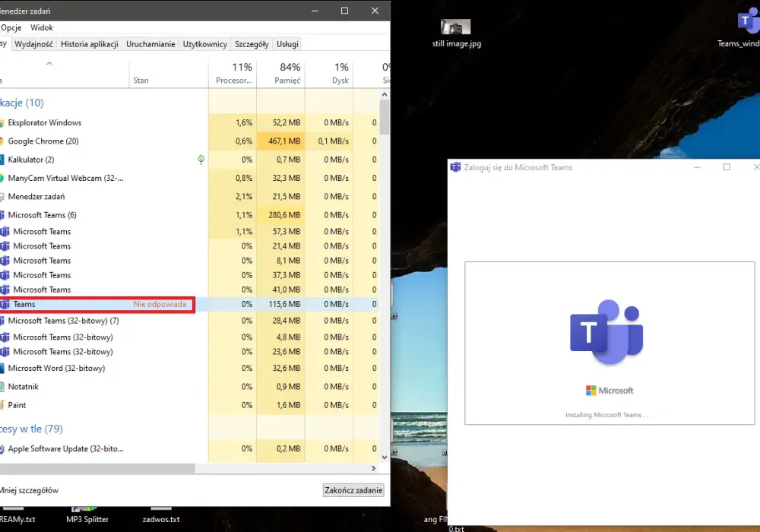The image size is (760, 532).
Task: Click the 280,6 MB memory cell
Action: click(280, 214)
